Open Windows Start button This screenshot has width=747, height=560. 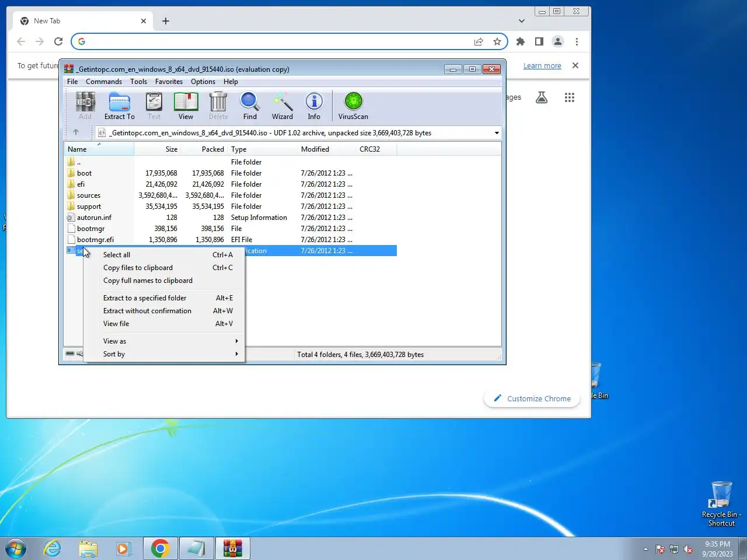click(x=15, y=548)
